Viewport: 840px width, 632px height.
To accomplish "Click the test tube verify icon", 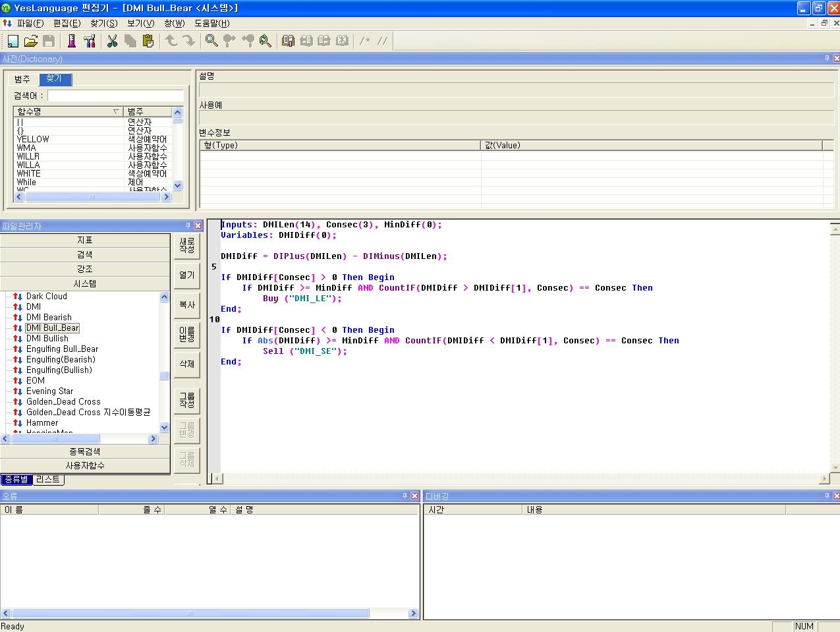I will (x=72, y=41).
